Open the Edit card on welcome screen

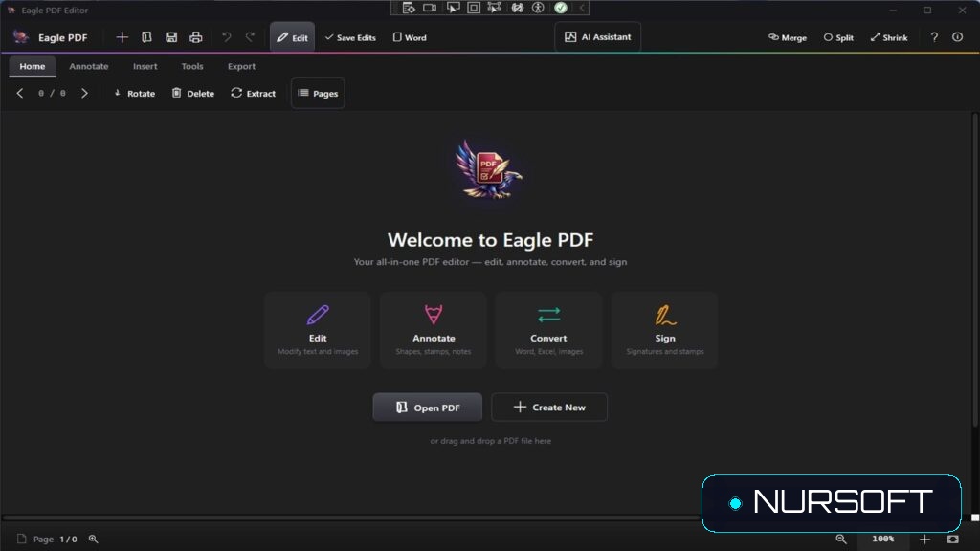pyautogui.click(x=318, y=330)
